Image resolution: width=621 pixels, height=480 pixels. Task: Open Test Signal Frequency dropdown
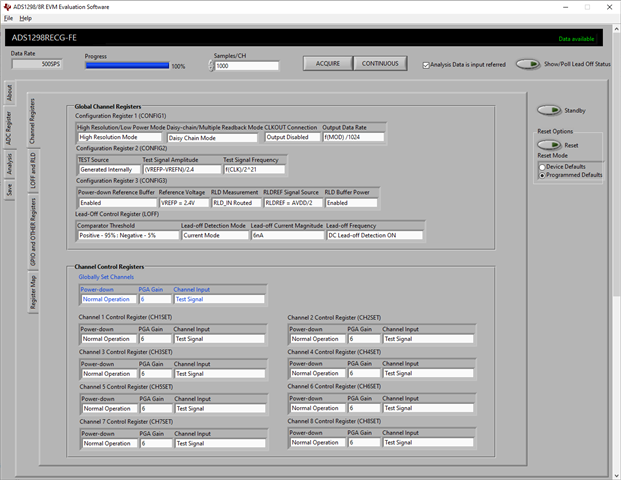(x=254, y=170)
